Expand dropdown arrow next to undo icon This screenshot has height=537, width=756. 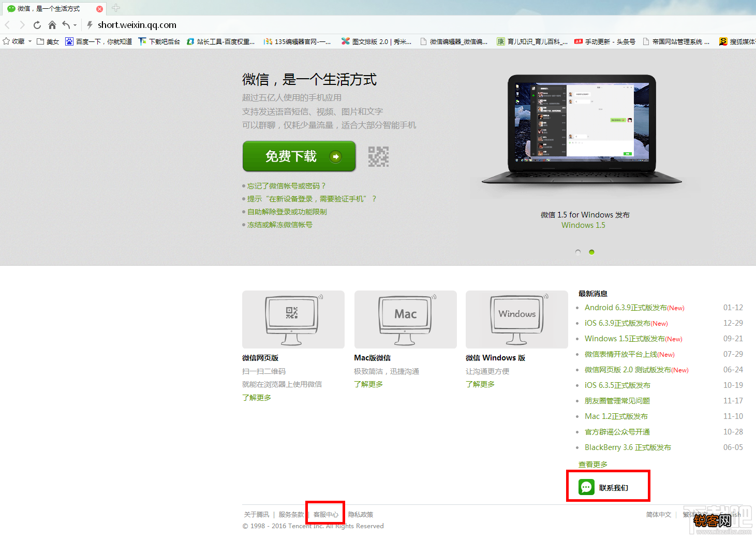point(75,25)
